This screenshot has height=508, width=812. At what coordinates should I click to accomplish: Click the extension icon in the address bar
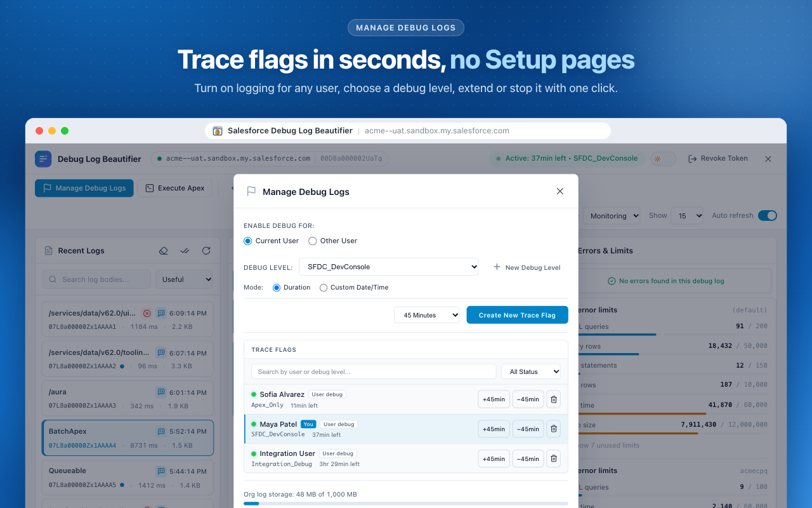tap(218, 131)
